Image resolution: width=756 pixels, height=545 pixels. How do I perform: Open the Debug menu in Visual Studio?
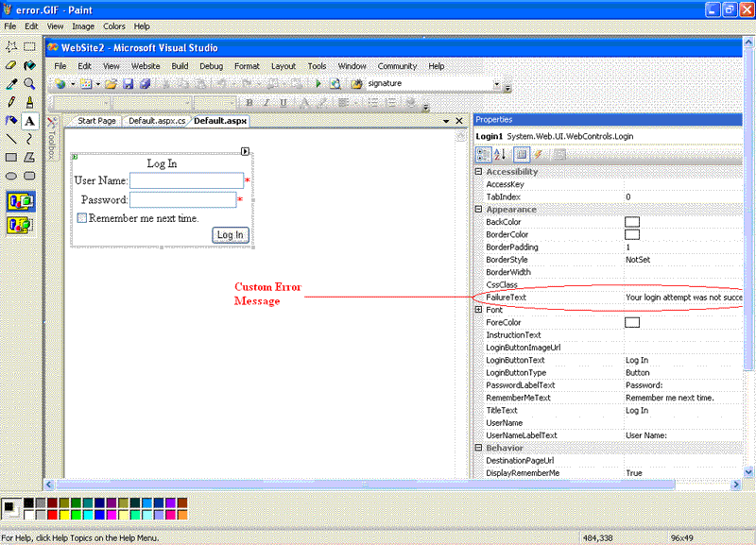coord(211,66)
